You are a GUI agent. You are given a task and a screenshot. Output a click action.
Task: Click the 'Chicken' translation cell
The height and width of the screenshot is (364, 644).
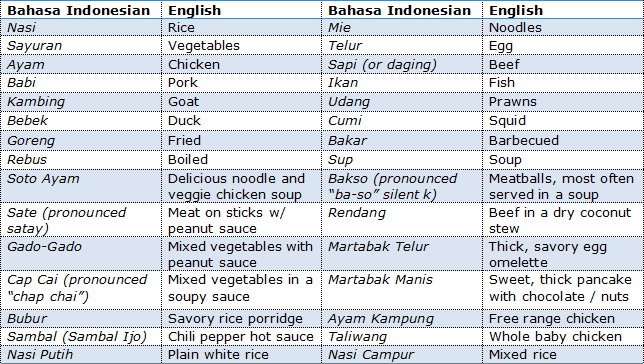click(241, 65)
